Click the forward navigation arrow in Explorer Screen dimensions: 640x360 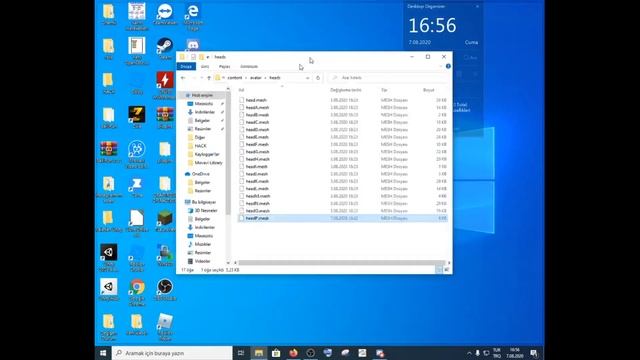point(193,78)
